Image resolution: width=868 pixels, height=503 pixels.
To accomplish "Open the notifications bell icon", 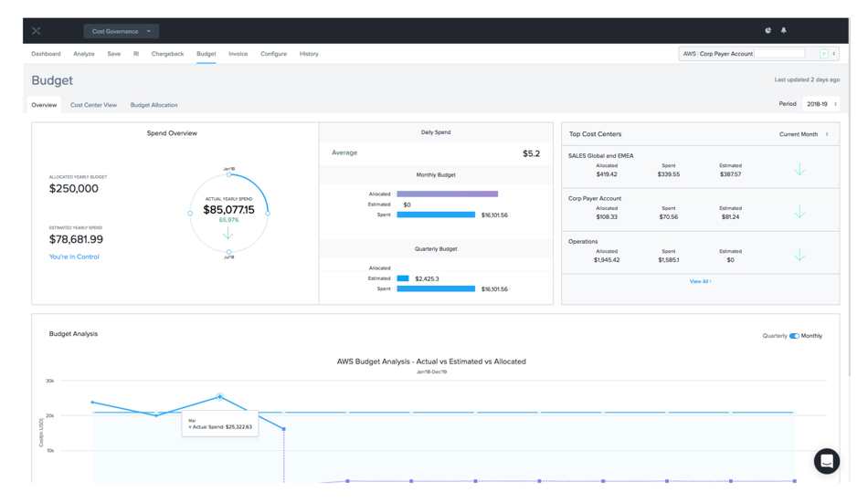I will pyautogui.click(x=783, y=30).
